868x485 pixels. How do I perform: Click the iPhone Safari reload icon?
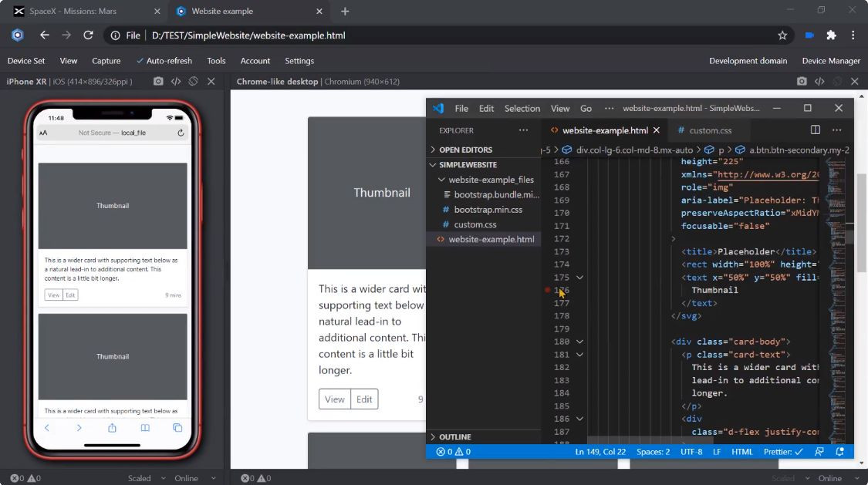pos(181,133)
